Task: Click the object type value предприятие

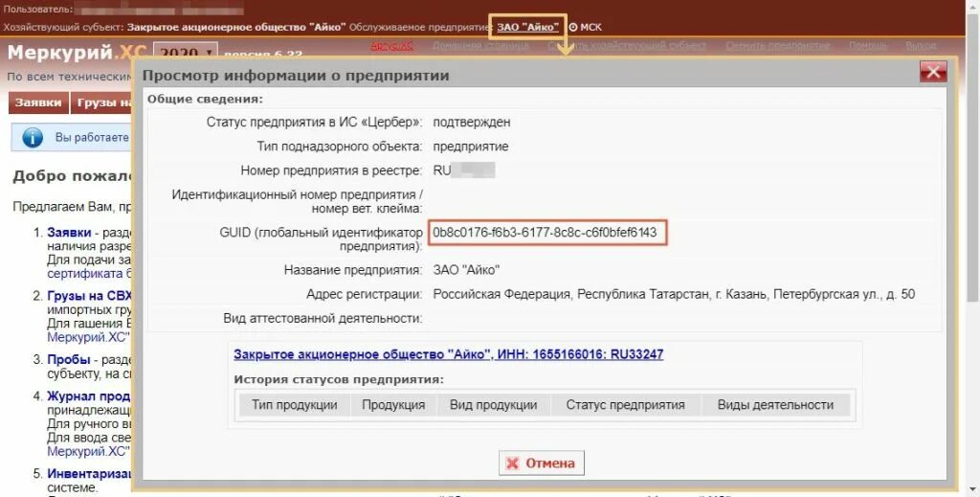Action: click(471, 147)
